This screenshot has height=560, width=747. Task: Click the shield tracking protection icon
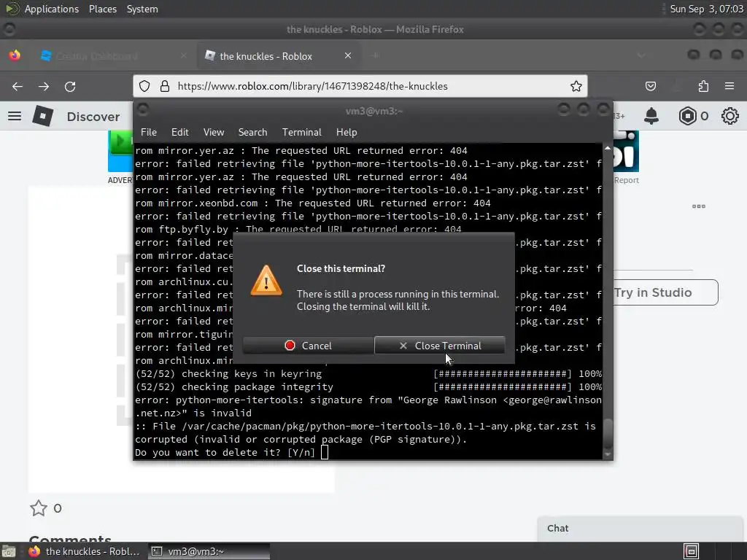[x=144, y=86]
